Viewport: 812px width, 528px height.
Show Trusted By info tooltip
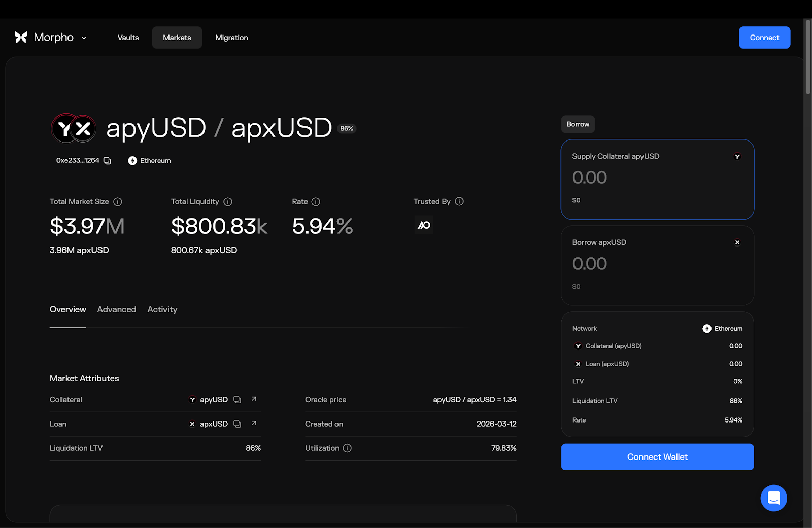[x=459, y=201]
